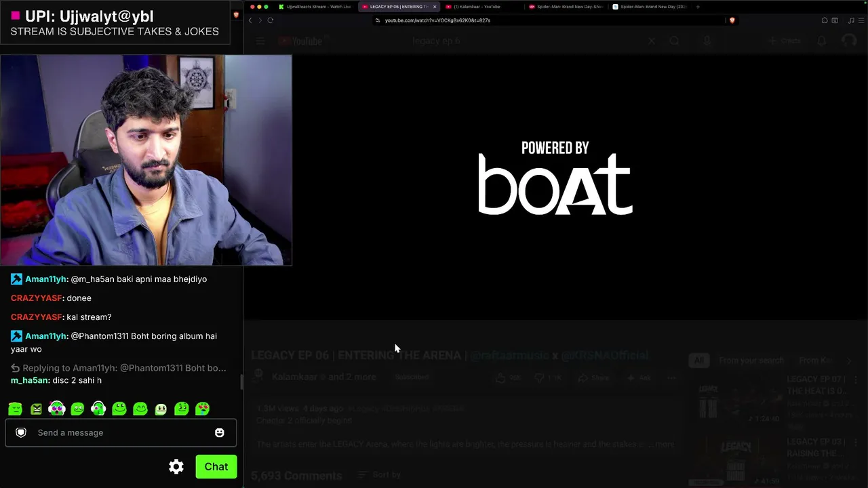Image resolution: width=868 pixels, height=488 pixels.
Task: Open the video's more actions ellipsis
Action: coord(671,378)
